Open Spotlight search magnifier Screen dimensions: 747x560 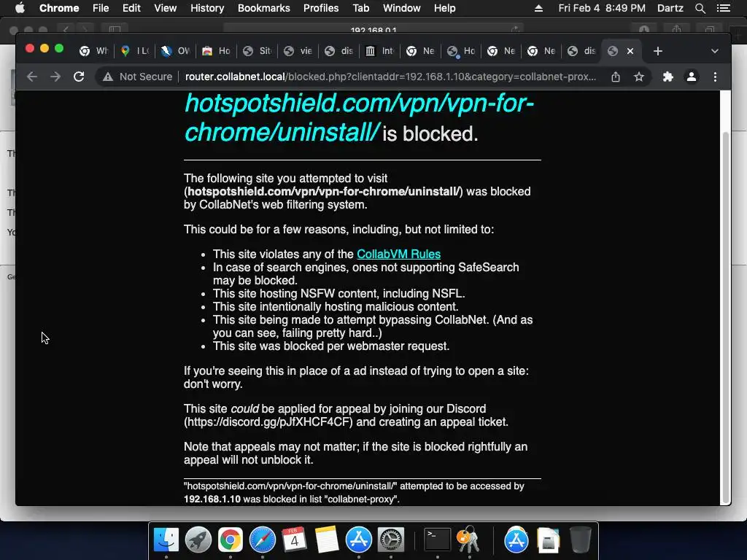click(700, 8)
